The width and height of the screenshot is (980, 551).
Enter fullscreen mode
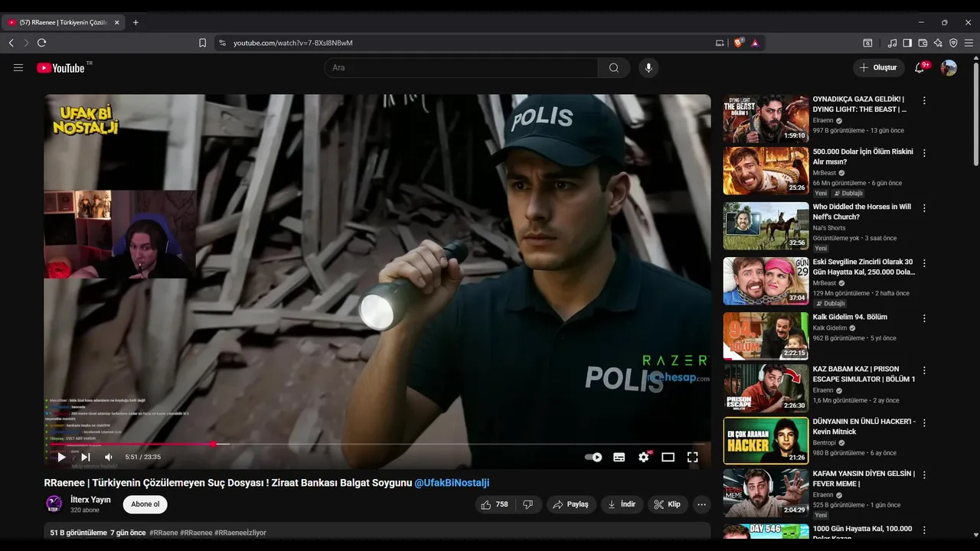(x=692, y=457)
